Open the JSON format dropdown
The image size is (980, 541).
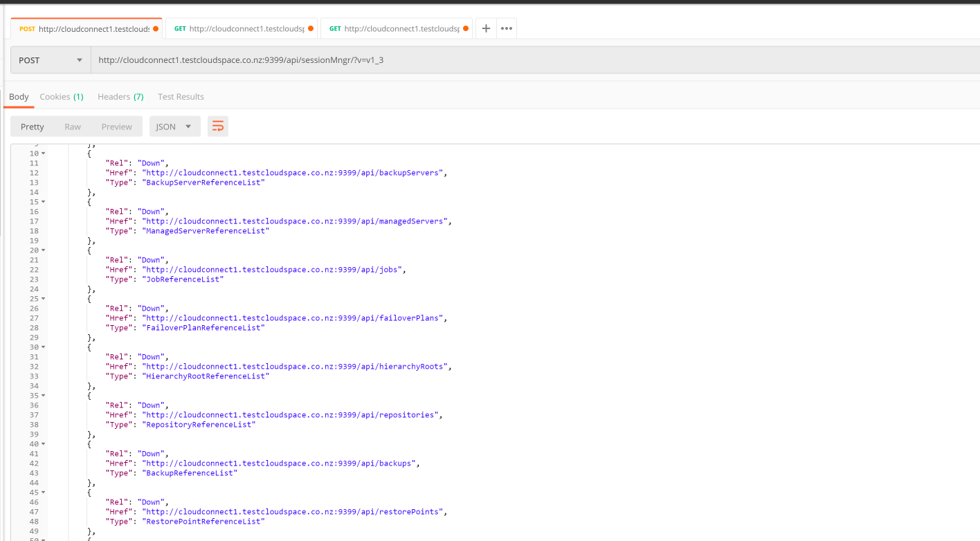(174, 127)
